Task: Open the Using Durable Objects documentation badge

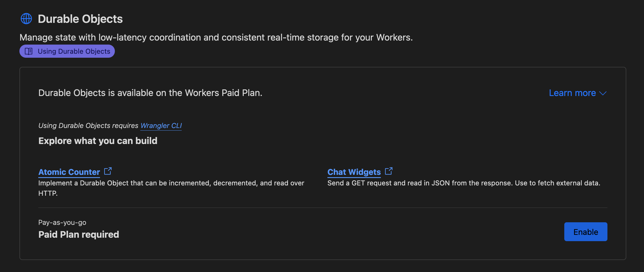Action: tap(67, 51)
